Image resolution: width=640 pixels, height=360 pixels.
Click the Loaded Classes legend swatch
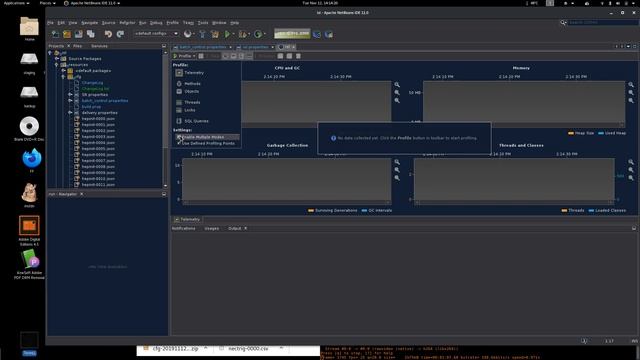[x=591, y=211]
